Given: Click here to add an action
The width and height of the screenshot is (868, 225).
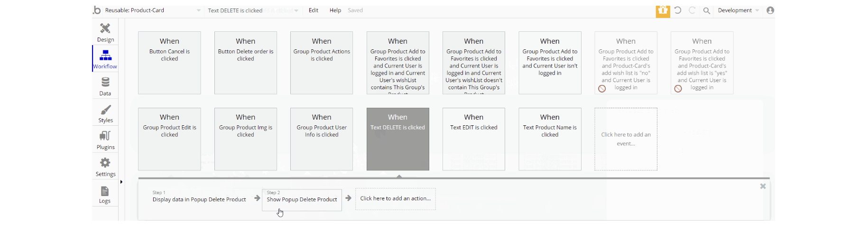Looking at the screenshot, I should [395, 198].
